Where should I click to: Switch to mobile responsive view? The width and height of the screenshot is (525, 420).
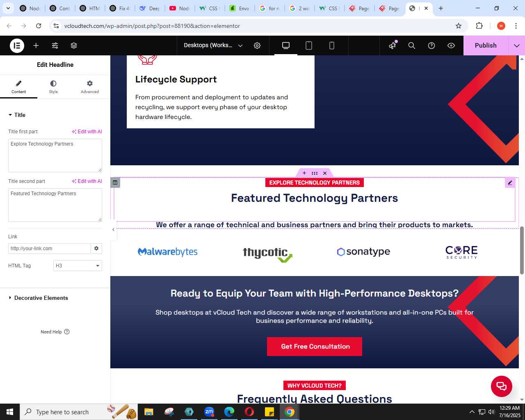(332, 46)
